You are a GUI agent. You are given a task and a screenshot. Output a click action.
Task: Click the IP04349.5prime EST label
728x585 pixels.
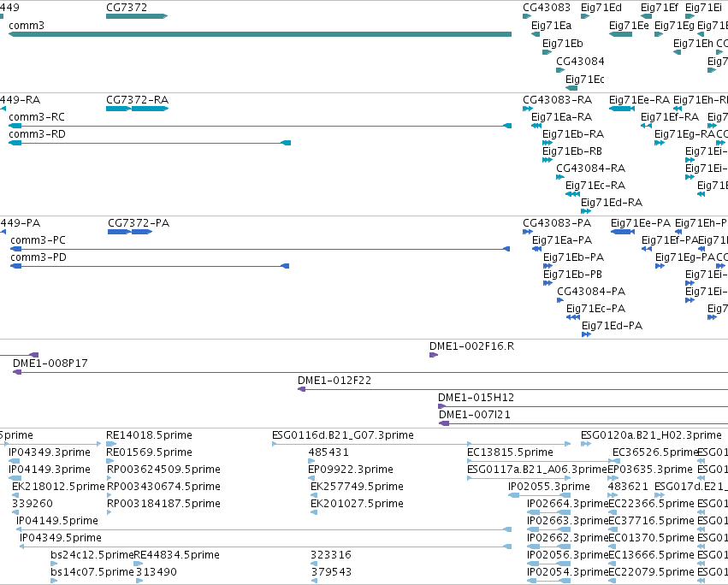pyautogui.click(x=61, y=538)
